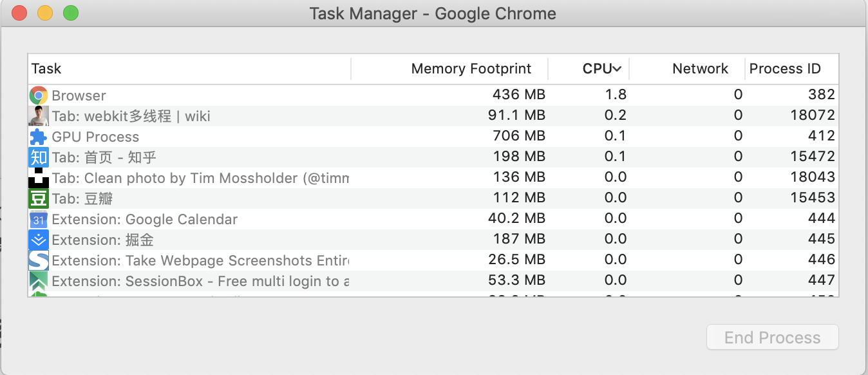The image size is (868, 375).
Task: Click the SessionBox extension icon
Action: click(39, 281)
